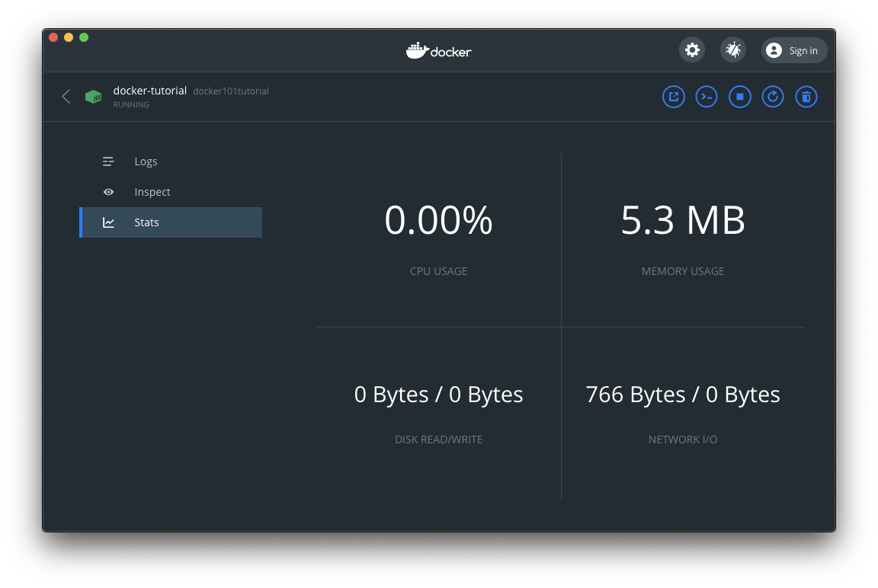Image resolution: width=878 pixels, height=588 pixels.
Task: Click the troubleshoot bug icon
Action: [x=733, y=50]
